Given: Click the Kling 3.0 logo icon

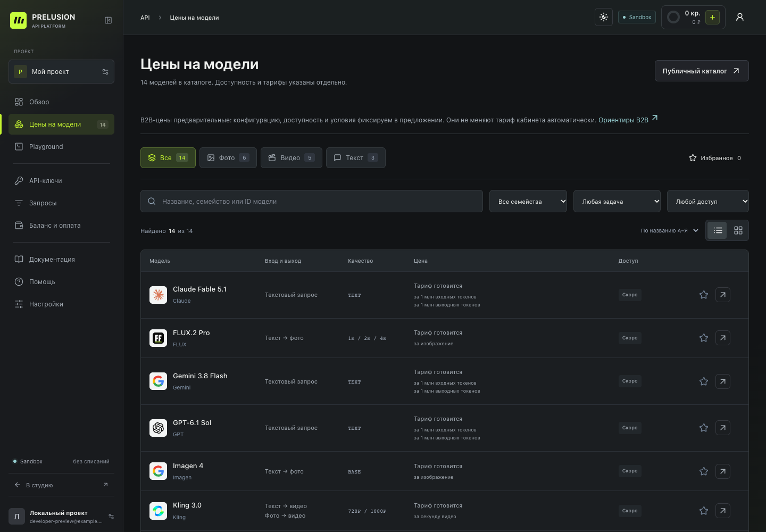Looking at the screenshot, I should tap(159, 511).
